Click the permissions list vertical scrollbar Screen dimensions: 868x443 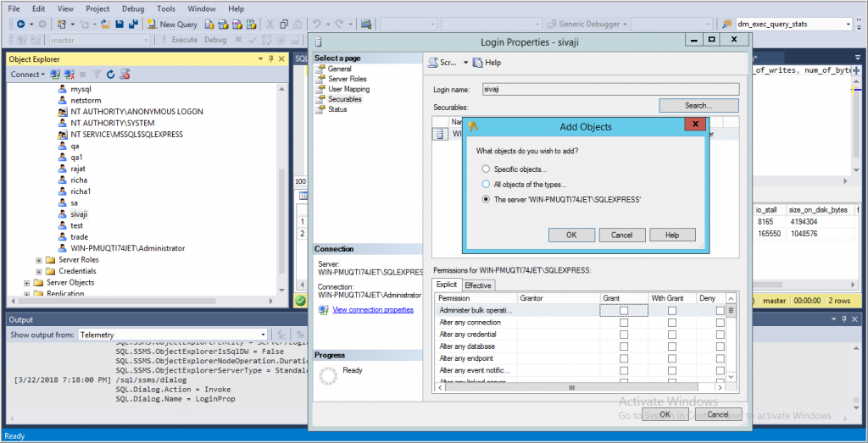tap(731, 337)
